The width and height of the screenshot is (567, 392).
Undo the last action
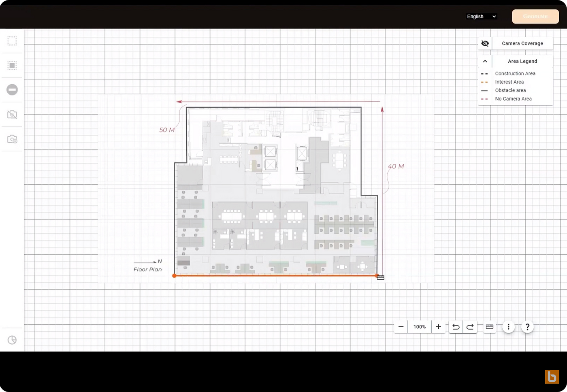click(x=456, y=327)
